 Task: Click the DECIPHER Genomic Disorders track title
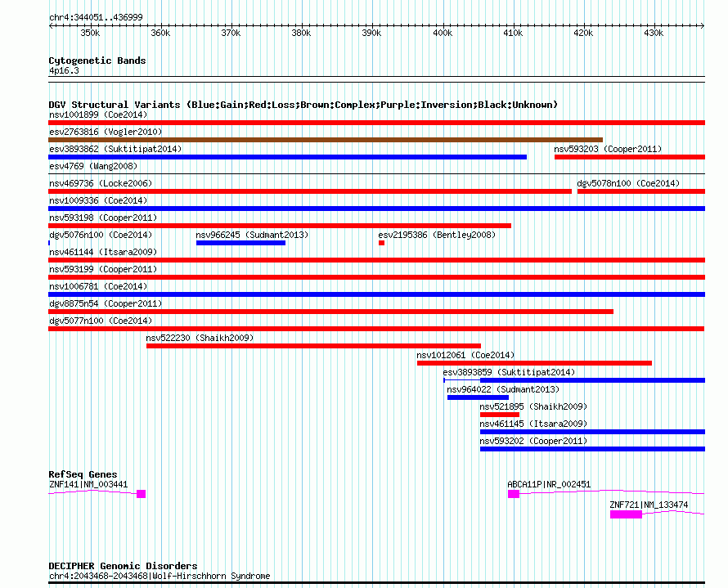click(x=123, y=566)
